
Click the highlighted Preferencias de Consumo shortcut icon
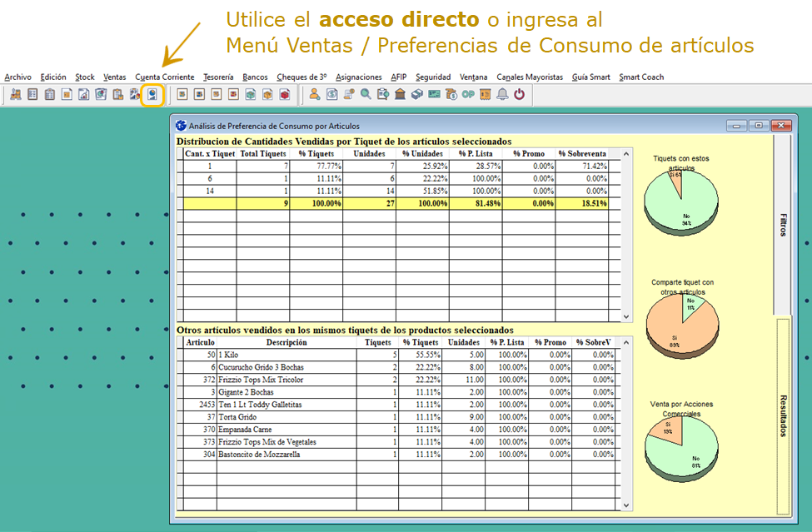[x=152, y=94]
